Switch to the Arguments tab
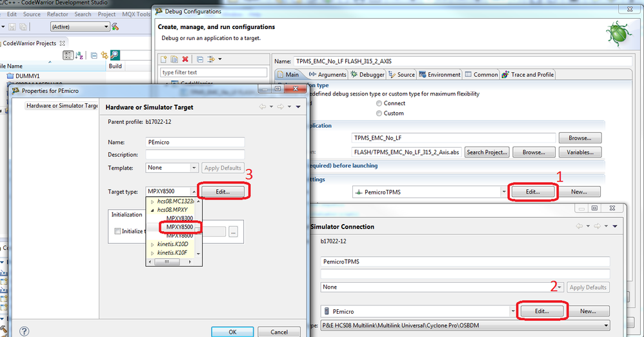The height and width of the screenshot is (337, 644). [x=328, y=74]
